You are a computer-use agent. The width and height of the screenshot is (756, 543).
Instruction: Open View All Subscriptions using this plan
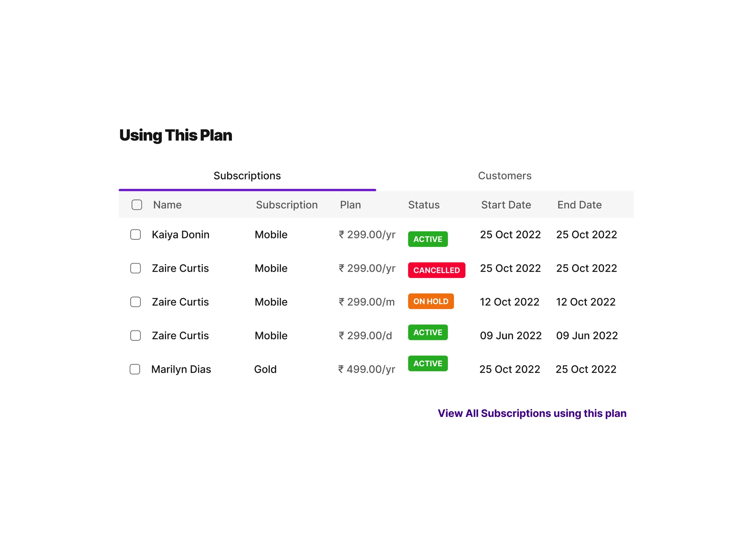[532, 413]
